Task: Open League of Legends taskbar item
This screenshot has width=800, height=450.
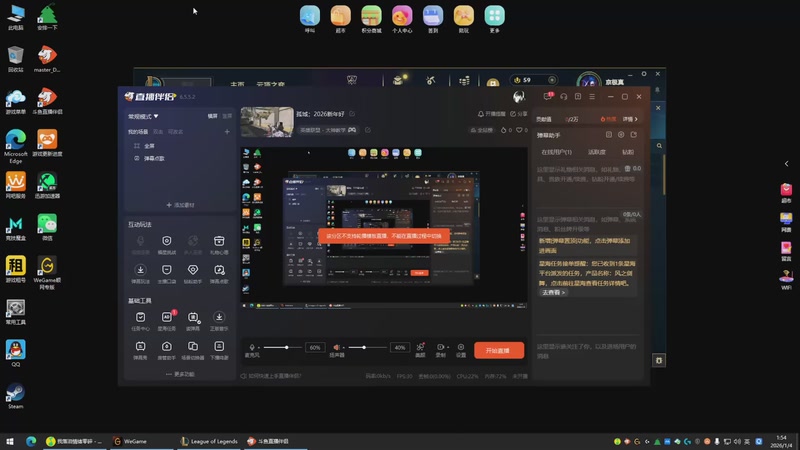Action: click(x=209, y=441)
